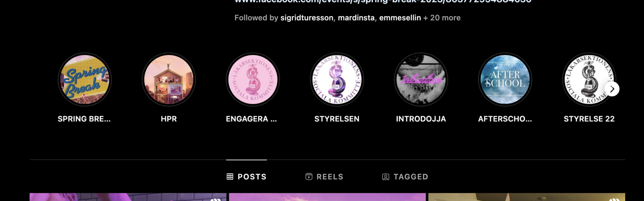Image resolution: width=644 pixels, height=201 pixels.
Task: Click the tagged person icon beside TAGGED
Action: [386, 177]
